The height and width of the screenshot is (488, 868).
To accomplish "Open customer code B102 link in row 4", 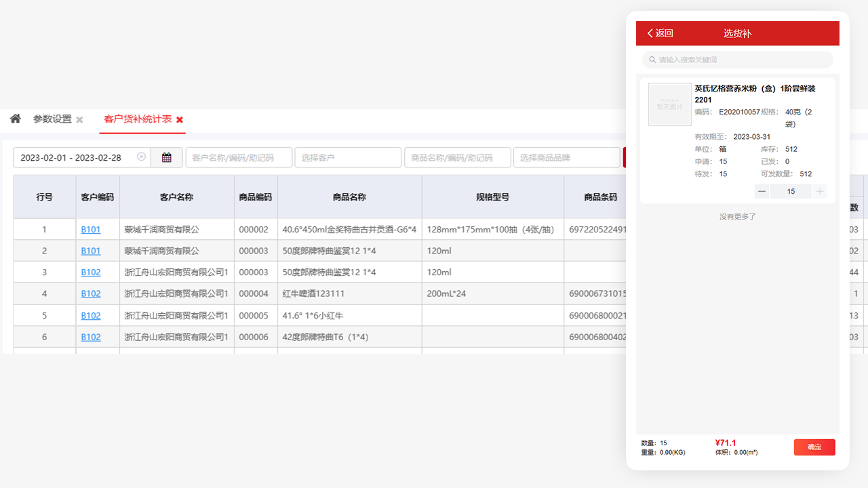I will pyautogui.click(x=91, y=293).
